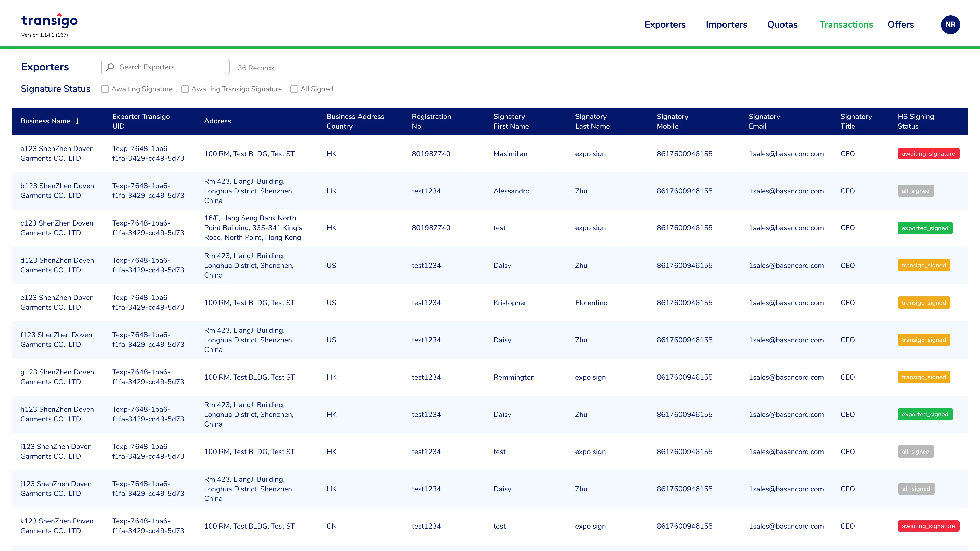Open the Importers tab
The image size is (980, 551).
[x=726, y=25]
